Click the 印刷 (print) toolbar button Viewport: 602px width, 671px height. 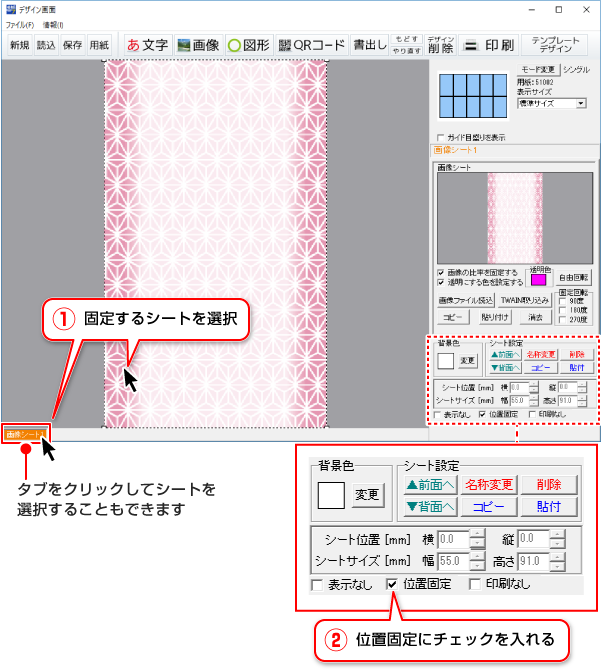pos(491,45)
